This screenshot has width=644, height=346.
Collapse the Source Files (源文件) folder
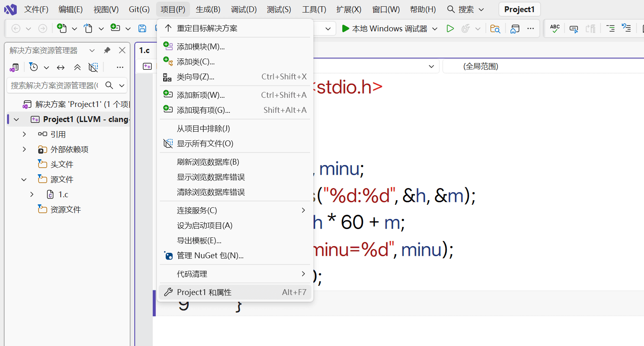click(24, 179)
